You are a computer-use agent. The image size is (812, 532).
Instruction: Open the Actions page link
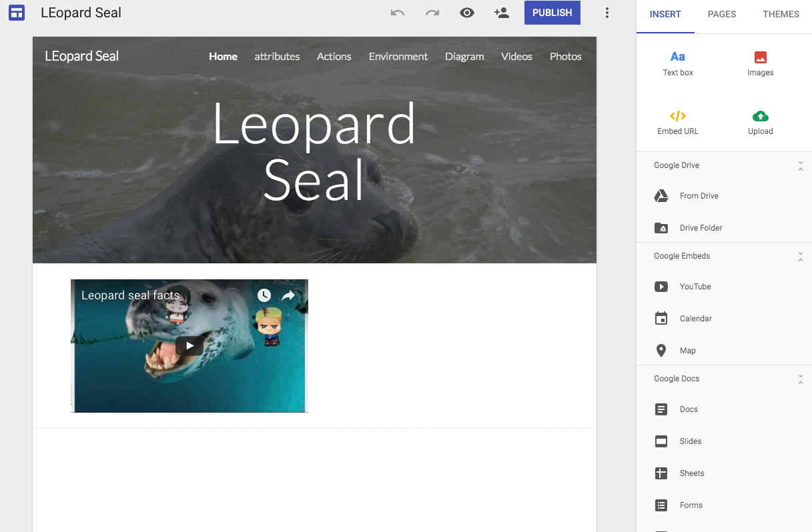[334, 57]
